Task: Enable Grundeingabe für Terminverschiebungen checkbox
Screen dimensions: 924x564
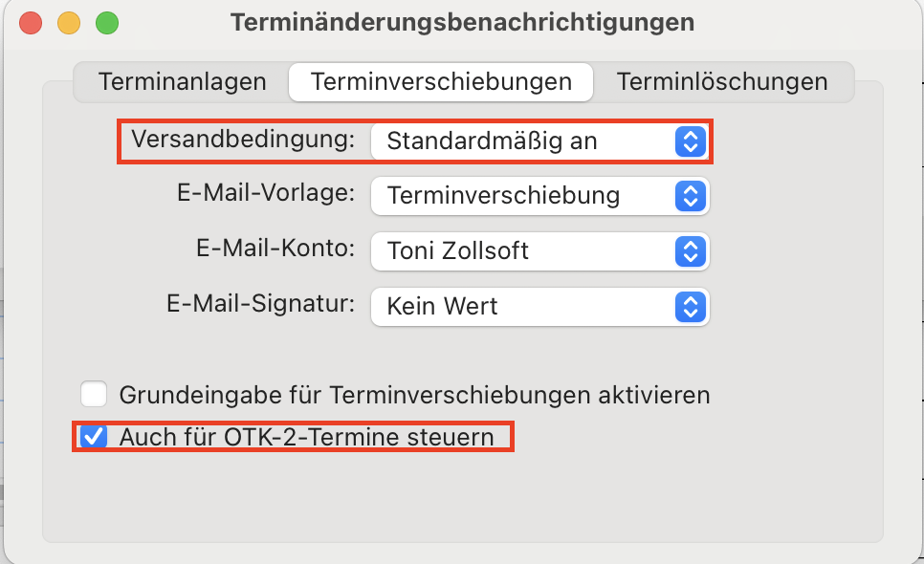Action: click(x=94, y=394)
